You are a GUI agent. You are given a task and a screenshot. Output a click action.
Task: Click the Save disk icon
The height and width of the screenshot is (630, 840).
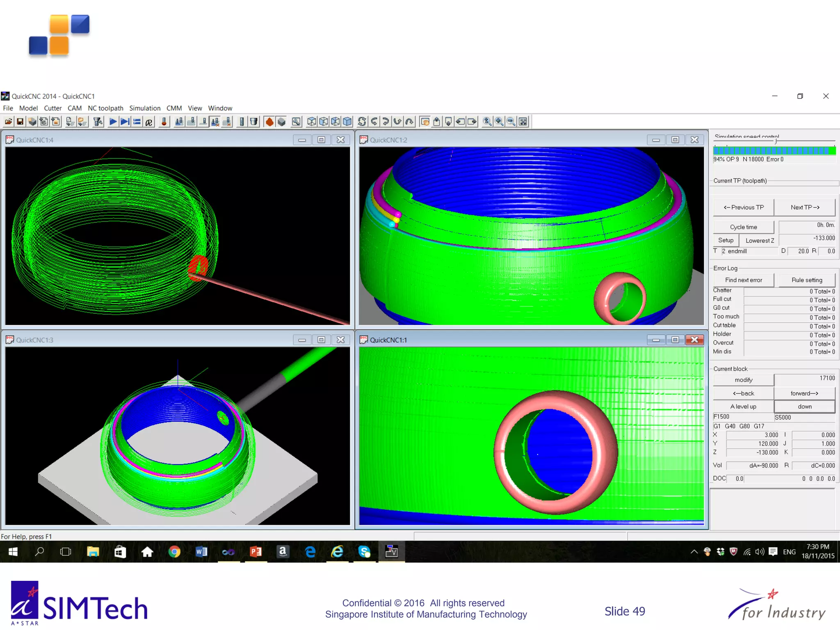pos(20,122)
